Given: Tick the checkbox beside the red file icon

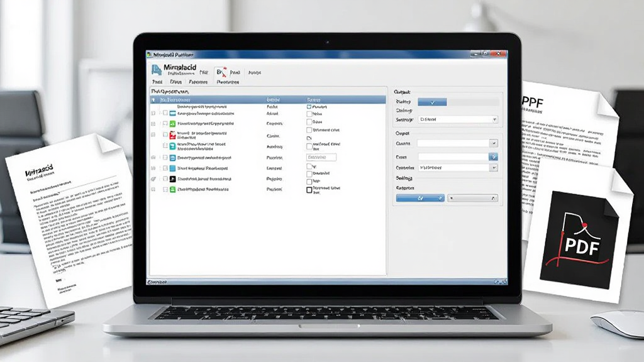Looking at the screenshot, I should [x=165, y=134].
